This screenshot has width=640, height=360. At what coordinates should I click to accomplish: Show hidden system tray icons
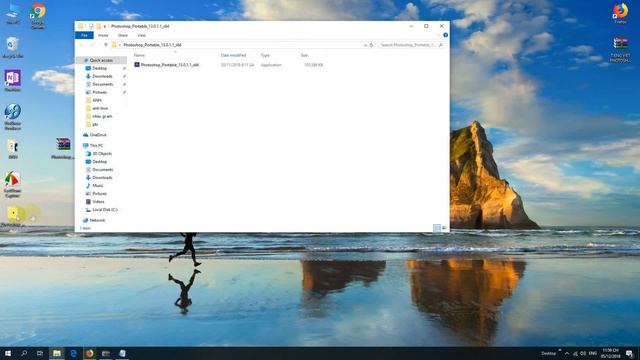point(567,353)
